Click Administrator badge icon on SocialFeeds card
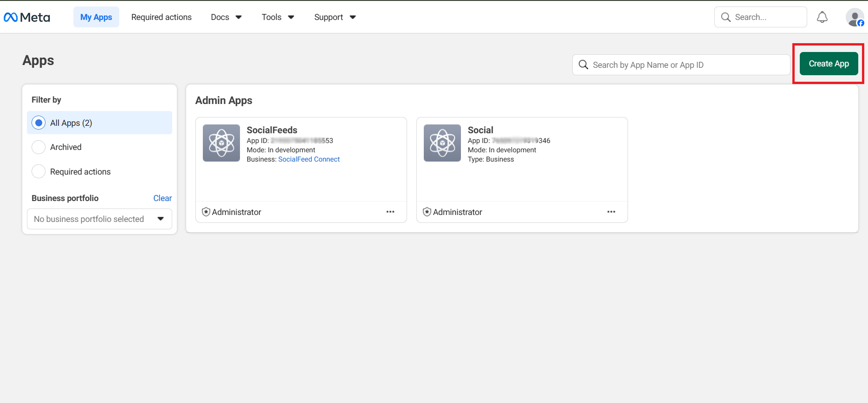 point(206,212)
